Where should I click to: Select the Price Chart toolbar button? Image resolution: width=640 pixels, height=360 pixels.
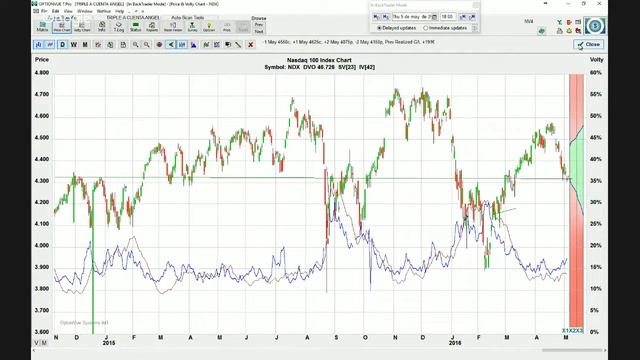point(62,27)
